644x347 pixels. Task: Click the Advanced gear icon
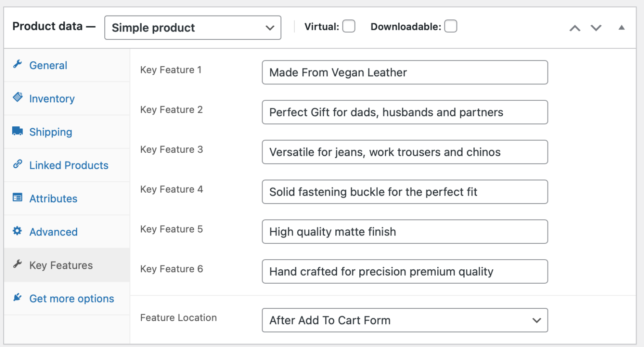point(17,231)
